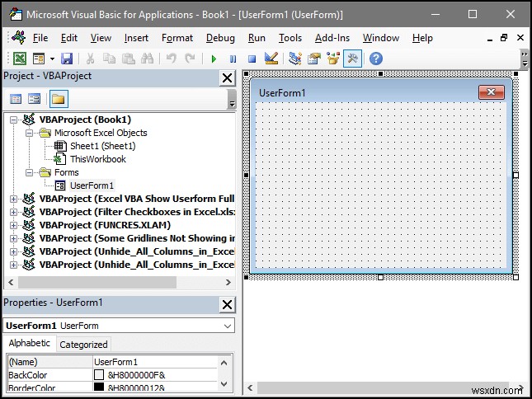The width and height of the screenshot is (532, 399).
Task: Switch to the Alphabetic tab
Action: tap(29, 343)
